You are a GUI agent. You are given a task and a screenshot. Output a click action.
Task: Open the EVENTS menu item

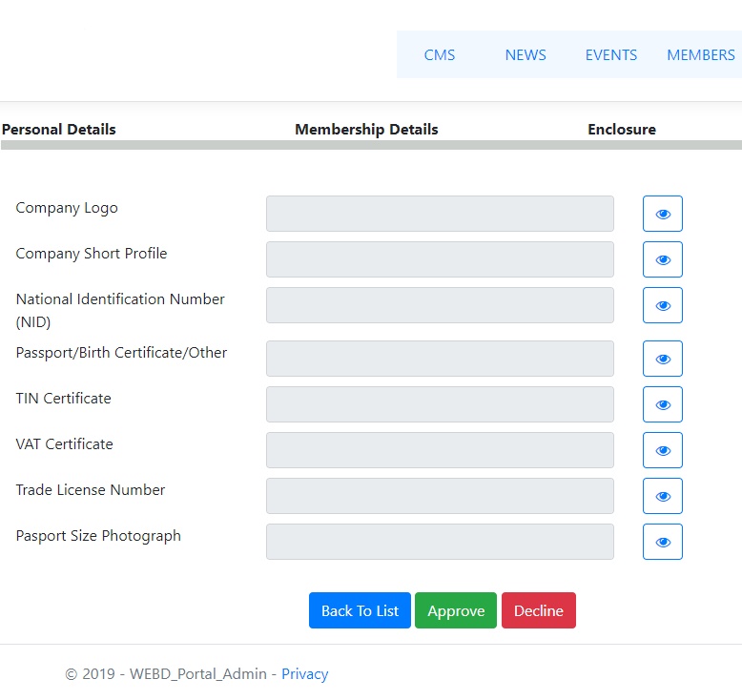click(611, 55)
